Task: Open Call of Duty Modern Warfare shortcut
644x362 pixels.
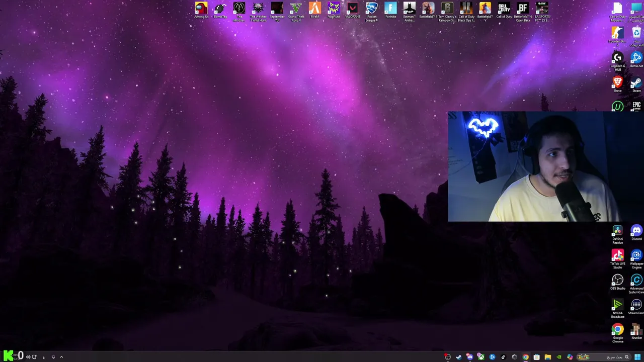Action: pos(617,12)
